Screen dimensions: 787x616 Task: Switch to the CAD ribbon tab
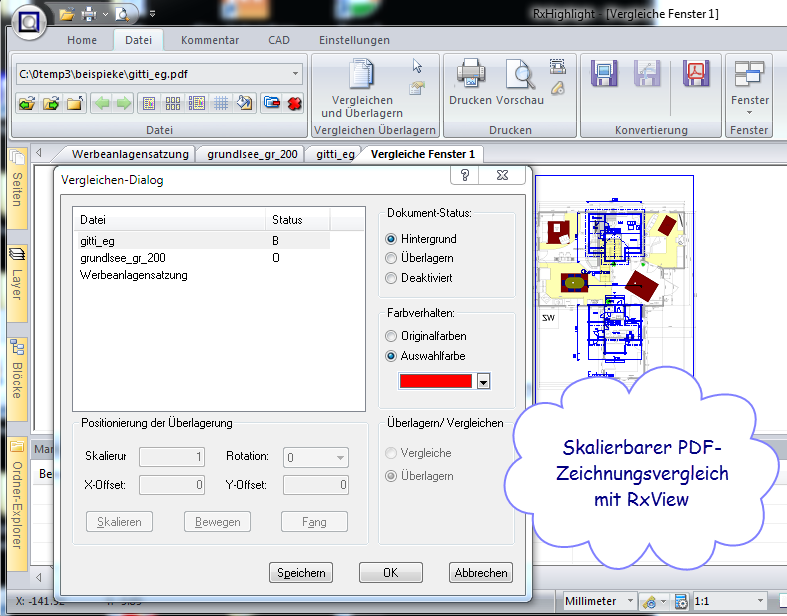point(279,40)
